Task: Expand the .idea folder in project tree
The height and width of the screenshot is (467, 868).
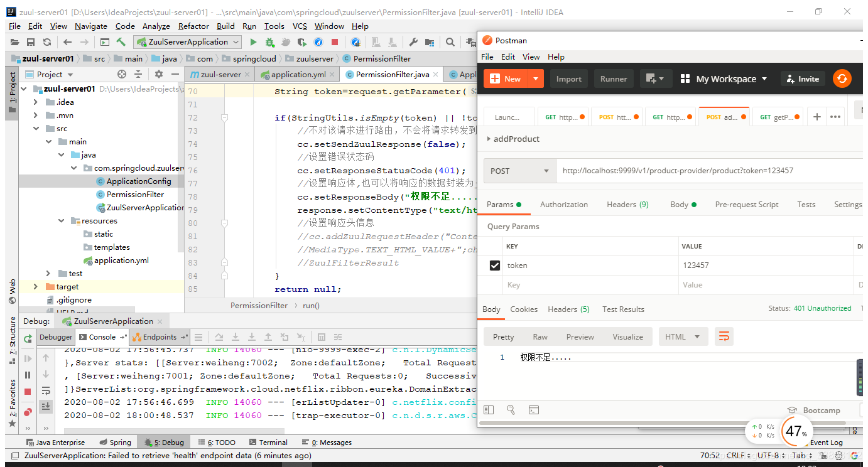Action: (35, 102)
